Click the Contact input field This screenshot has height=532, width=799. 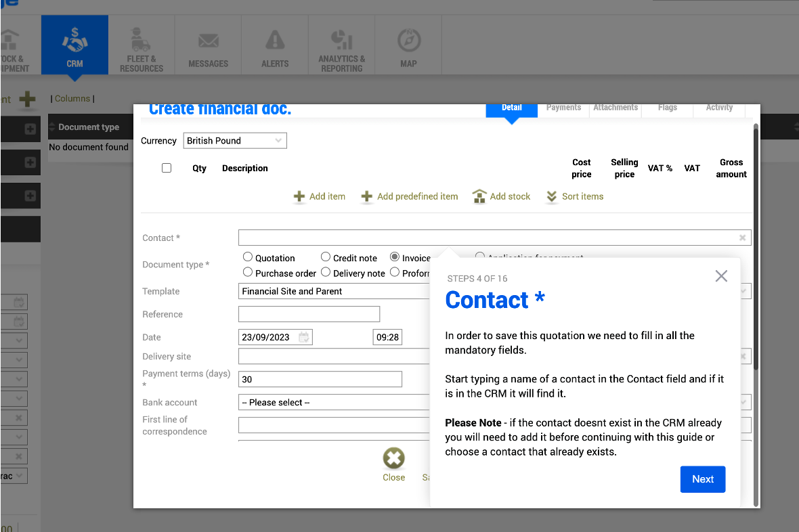pyautogui.click(x=495, y=238)
